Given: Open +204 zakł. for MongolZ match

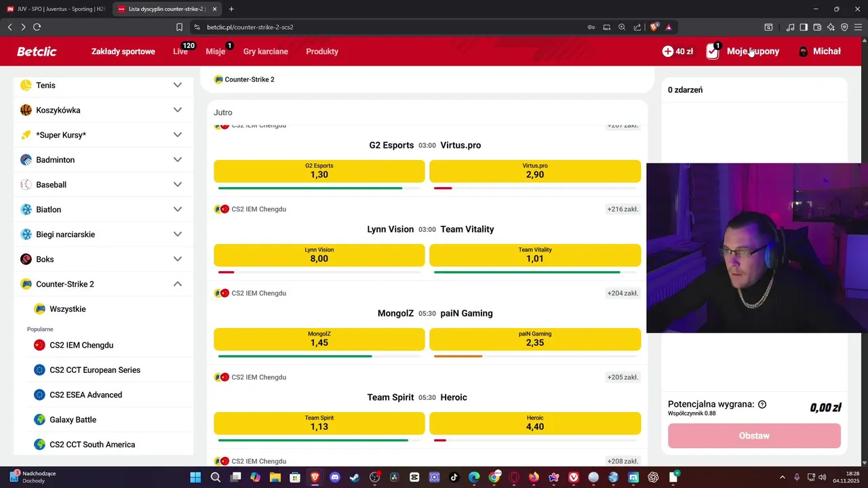Looking at the screenshot, I should pyautogui.click(x=623, y=293).
